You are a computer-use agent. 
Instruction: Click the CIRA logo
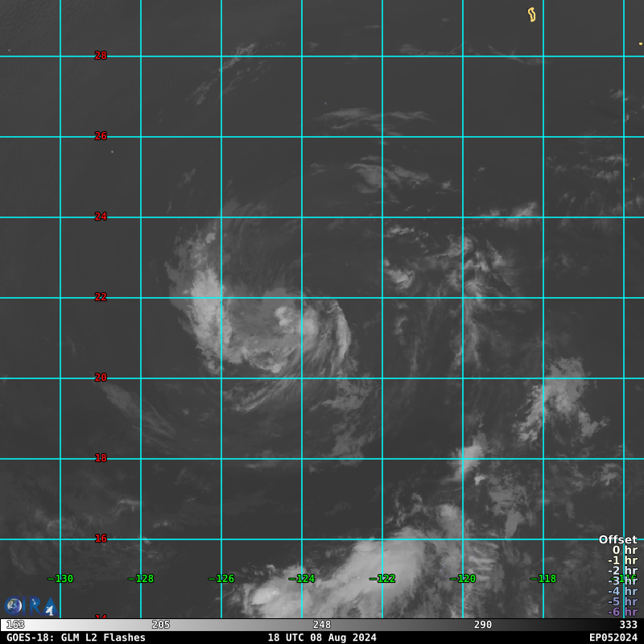[30, 606]
